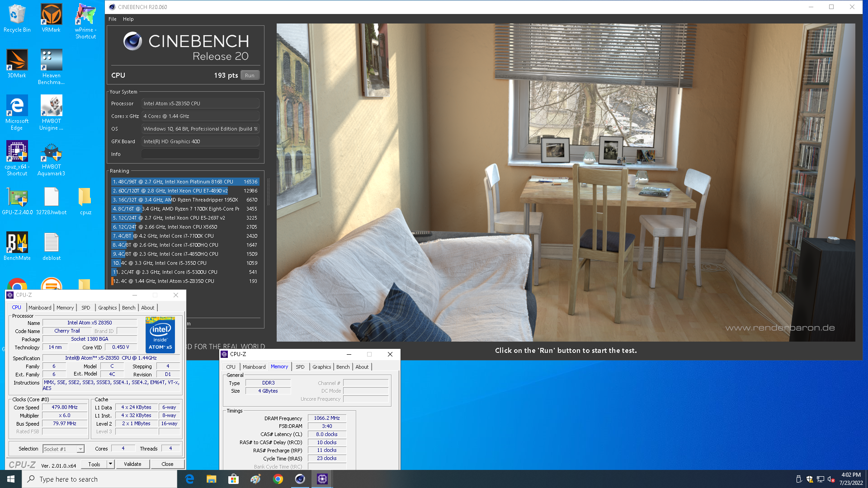The height and width of the screenshot is (488, 868).
Task: Launch 3DMark from the desktop
Action: coord(17,64)
